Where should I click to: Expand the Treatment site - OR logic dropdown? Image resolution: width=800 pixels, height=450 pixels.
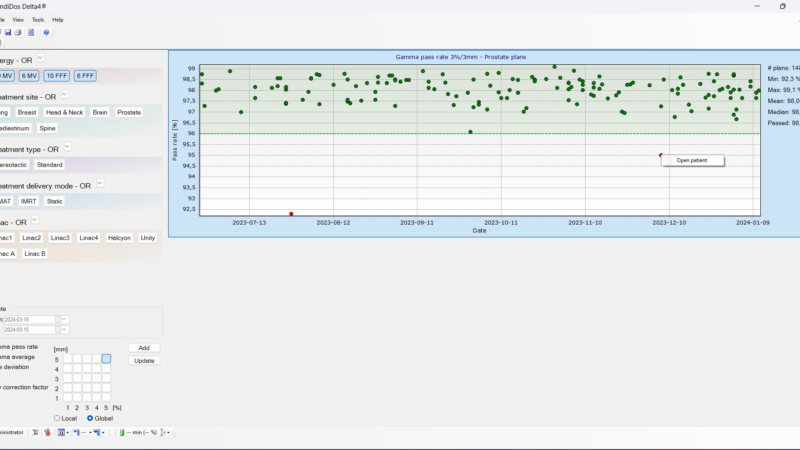click(x=65, y=94)
